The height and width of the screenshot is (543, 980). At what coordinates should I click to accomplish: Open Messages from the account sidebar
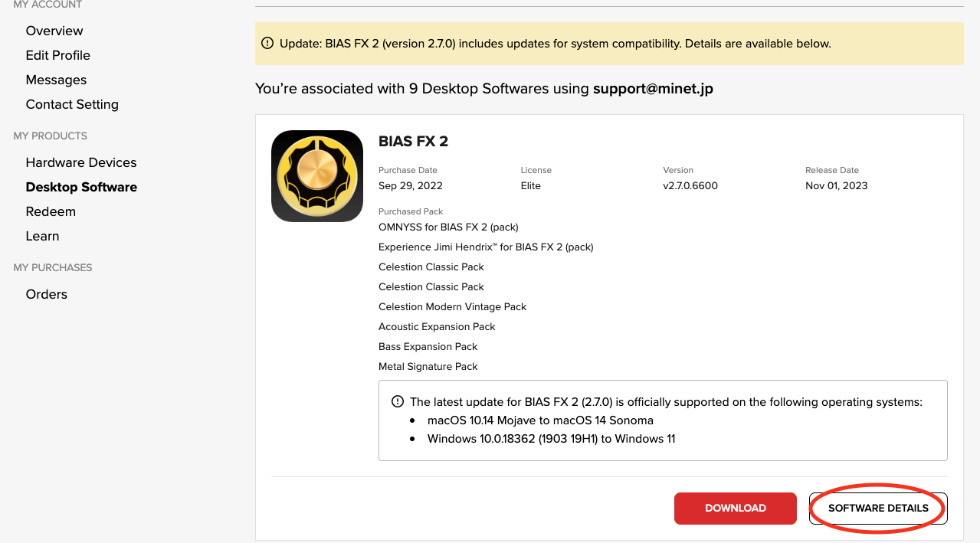[x=56, y=80]
